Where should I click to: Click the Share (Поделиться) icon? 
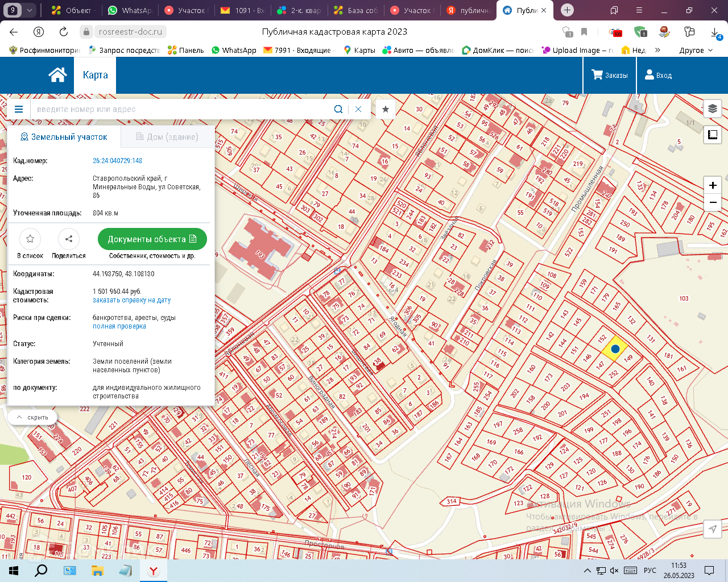[x=69, y=239]
